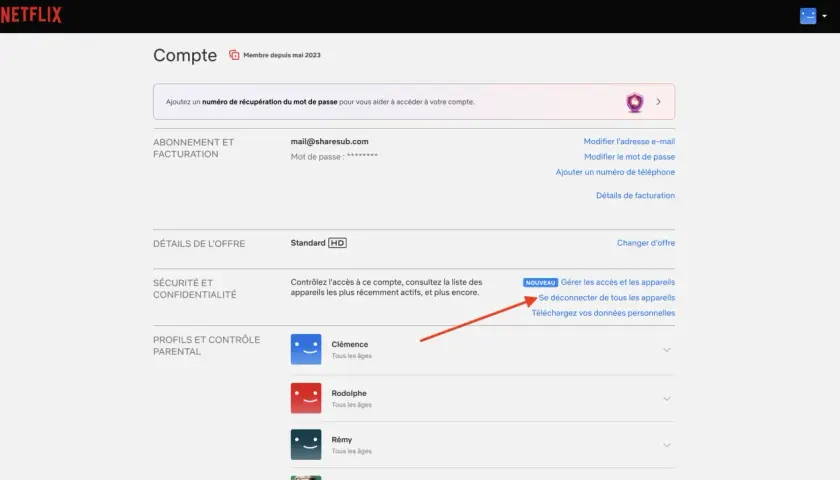Click PROFILS ET CONTRÔLE PARENTAL section label
The image size is (840, 480).
pos(206,346)
